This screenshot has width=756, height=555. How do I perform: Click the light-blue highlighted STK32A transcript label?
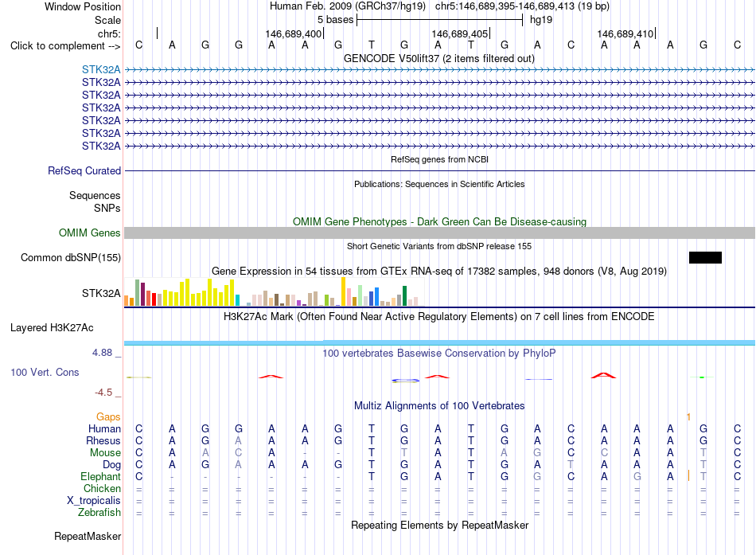tap(101, 69)
